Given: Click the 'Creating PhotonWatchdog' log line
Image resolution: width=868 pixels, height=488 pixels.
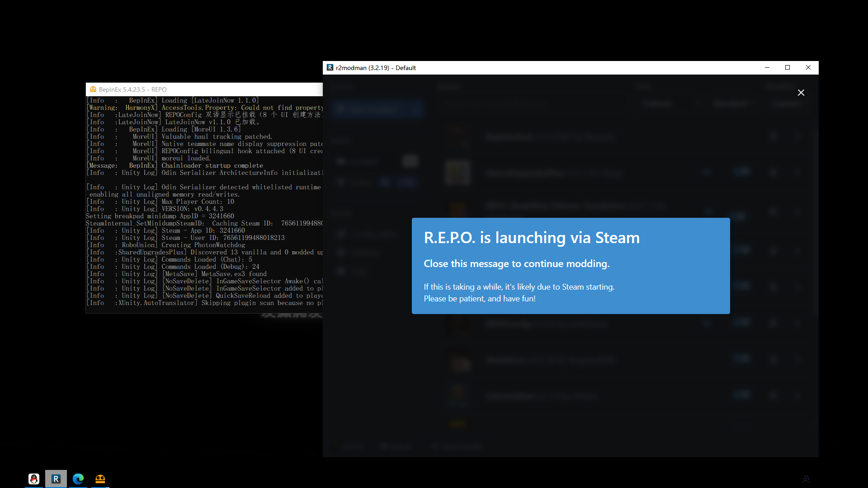Looking at the screenshot, I should click(x=165, y=245).
